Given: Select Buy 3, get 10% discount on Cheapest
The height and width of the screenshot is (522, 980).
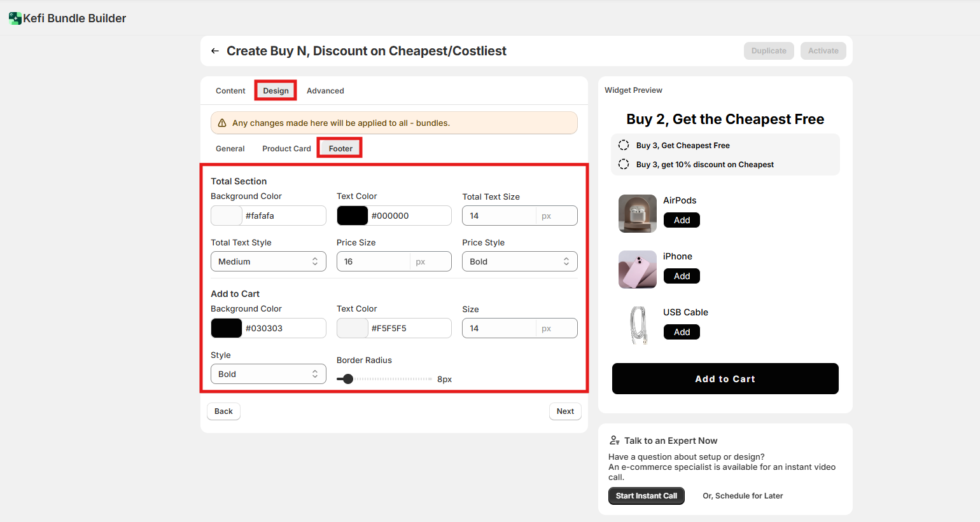Looking at the screenshot, I should coord(624,165).
